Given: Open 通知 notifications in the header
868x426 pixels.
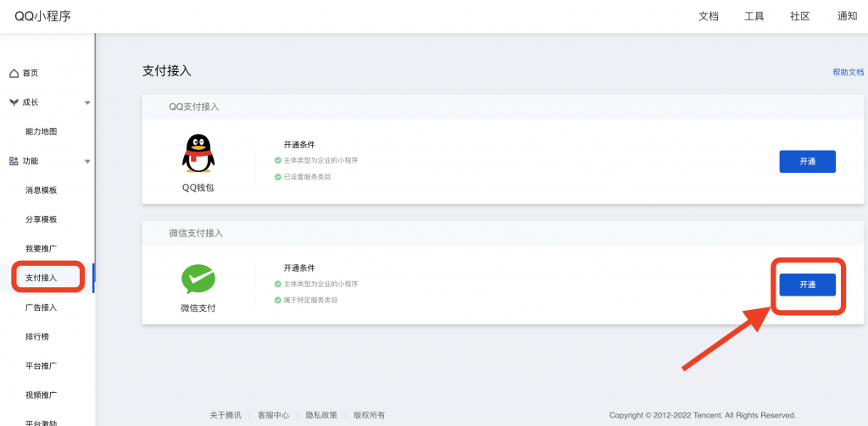Looking at the screenshot, I should click(x=847, y=16).
